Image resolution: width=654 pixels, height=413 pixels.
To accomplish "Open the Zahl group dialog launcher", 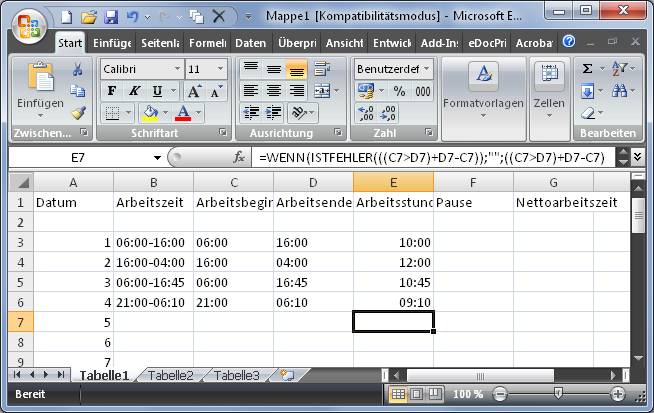I will 429,132.
